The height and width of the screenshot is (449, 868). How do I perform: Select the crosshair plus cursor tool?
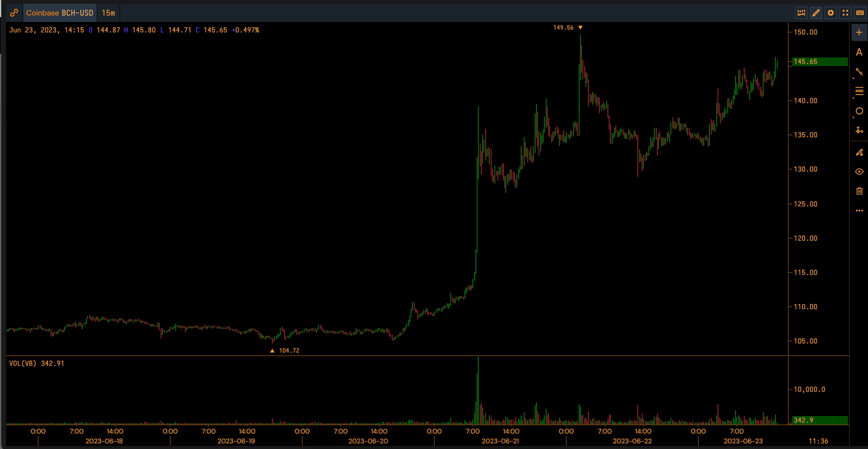click(859, 32)
